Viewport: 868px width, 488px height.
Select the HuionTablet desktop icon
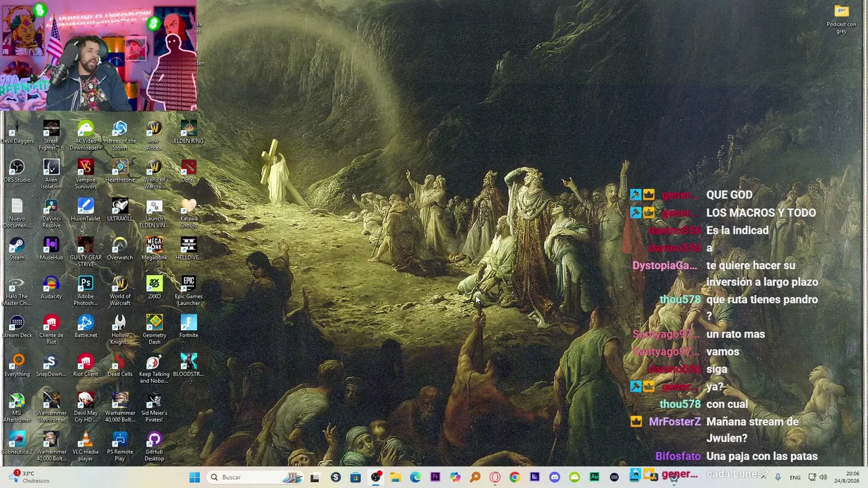[85, 209]
